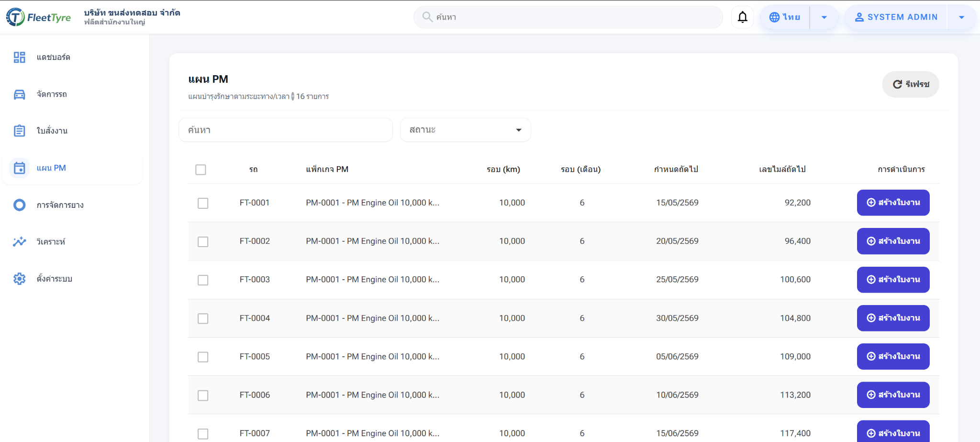980x442 pixels.
Task: Toggle the select-all checkbox in table header
Action: [200, 170]
